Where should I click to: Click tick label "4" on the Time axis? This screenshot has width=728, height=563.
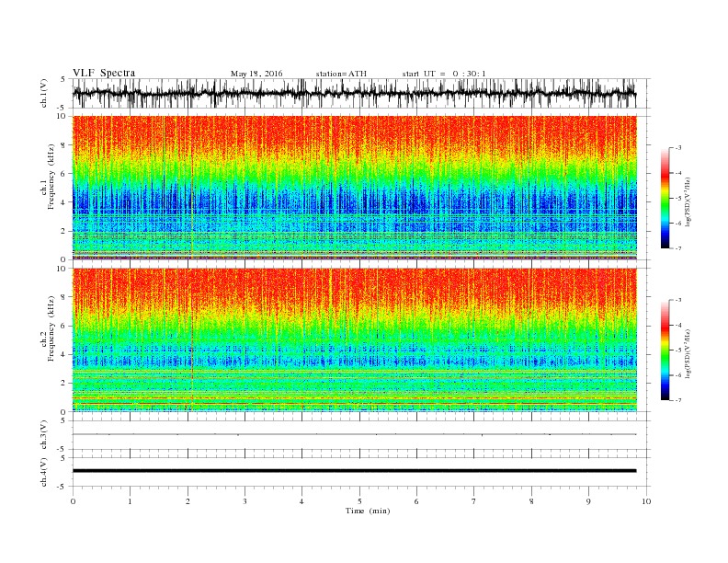coord(301,501)
